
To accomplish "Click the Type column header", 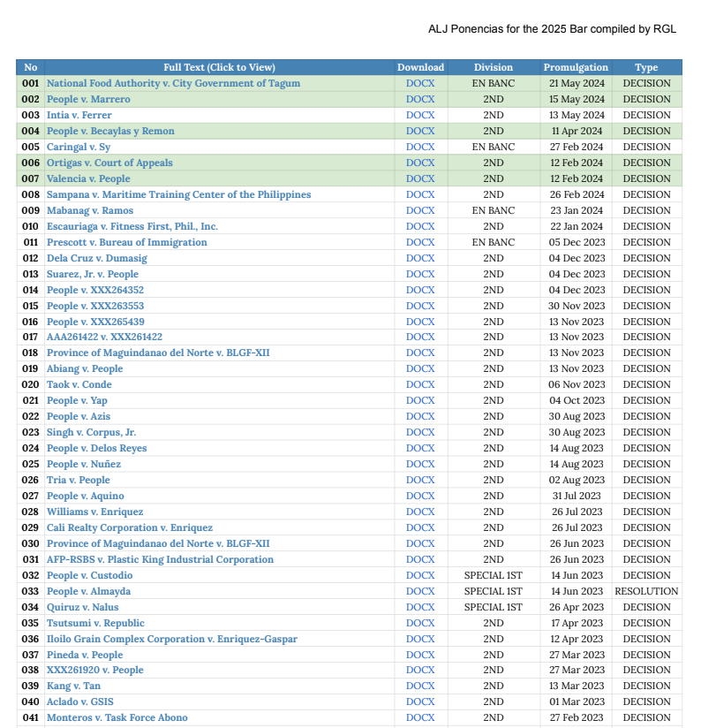I will 647,67.
